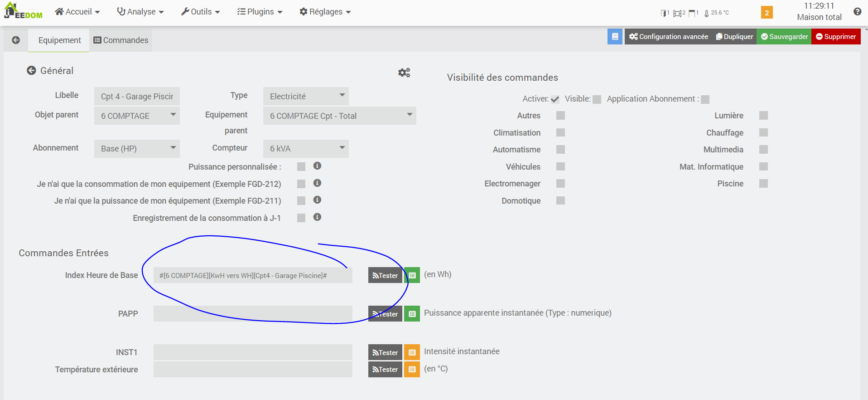Toggle the Visible checkbox
868x400 pixels.
(597, 99)
